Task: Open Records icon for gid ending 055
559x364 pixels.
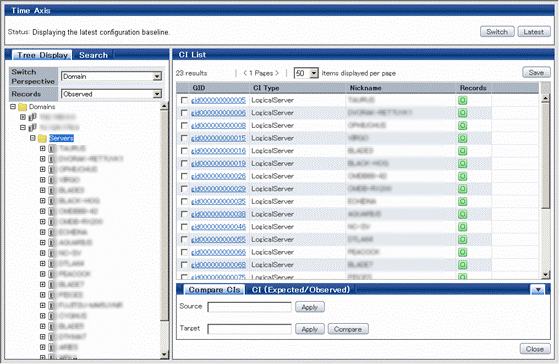Action: point(462,240)
